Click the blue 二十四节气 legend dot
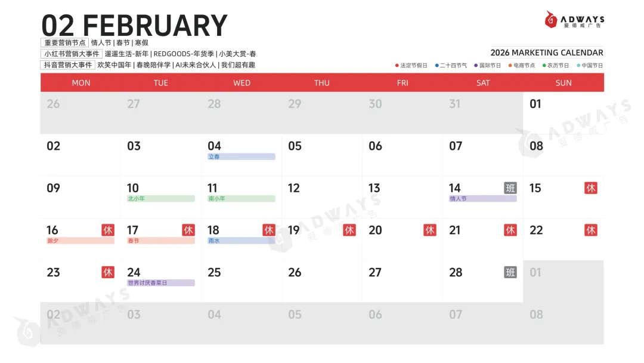 tap(436, 66)
